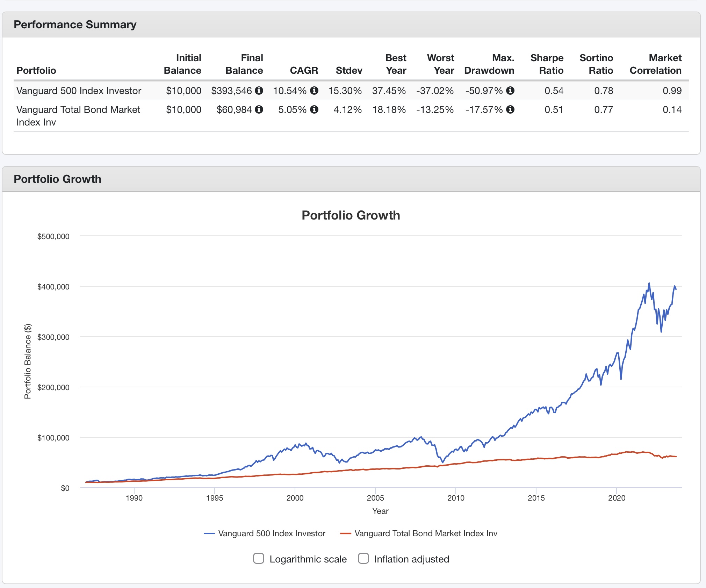Click the -37.02% worst year value

tap(435, 91)
